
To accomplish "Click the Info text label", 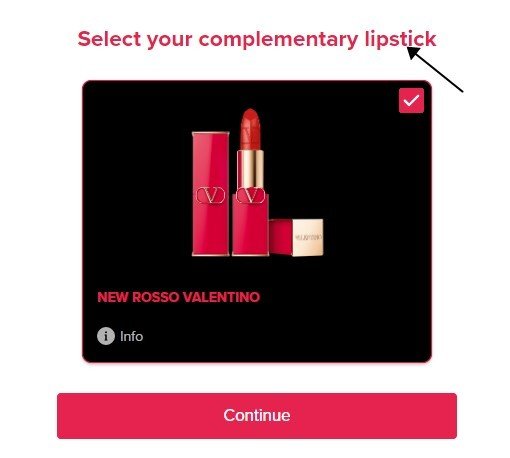I will pyautogui.click(x=131, y=336).
